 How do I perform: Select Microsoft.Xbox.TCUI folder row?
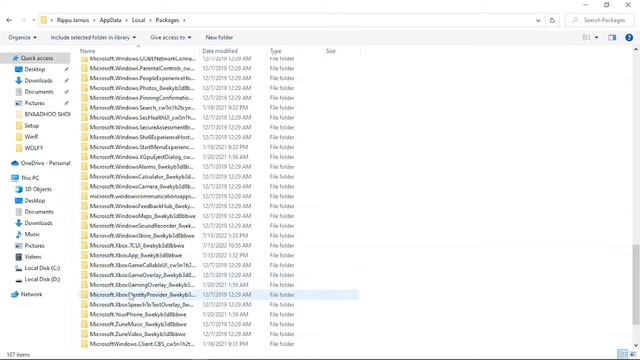(x=220, y=246)
